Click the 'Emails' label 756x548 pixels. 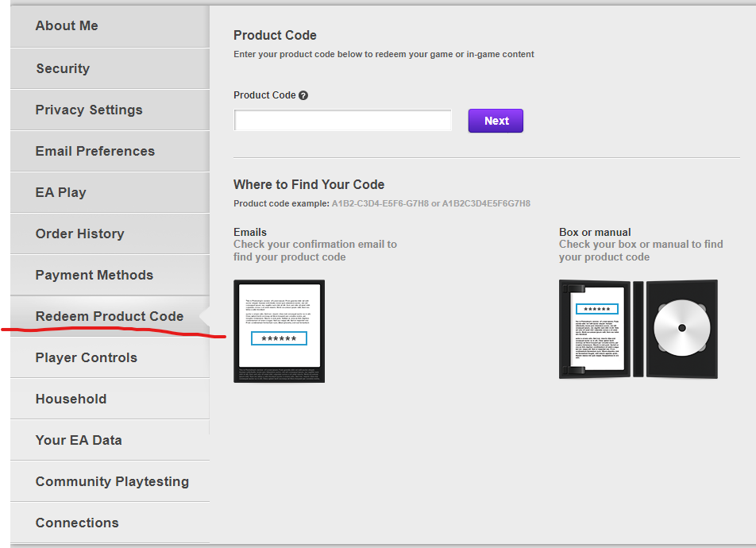click(x=249, y=232)
